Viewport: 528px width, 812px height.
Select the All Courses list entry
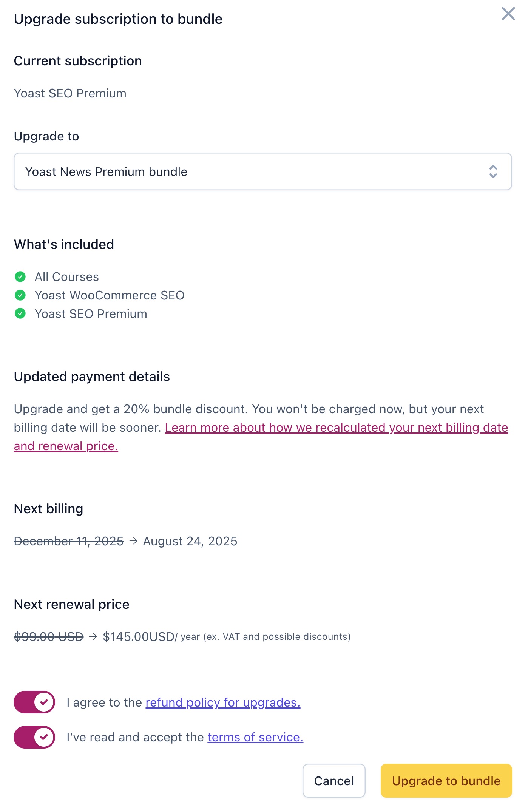point(66,276)
